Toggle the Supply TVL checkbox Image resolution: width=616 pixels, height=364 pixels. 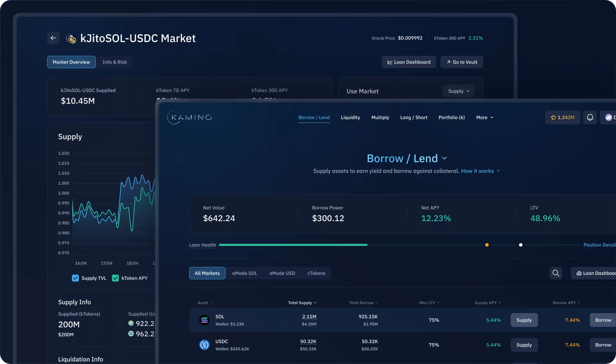tap(75, 278)
